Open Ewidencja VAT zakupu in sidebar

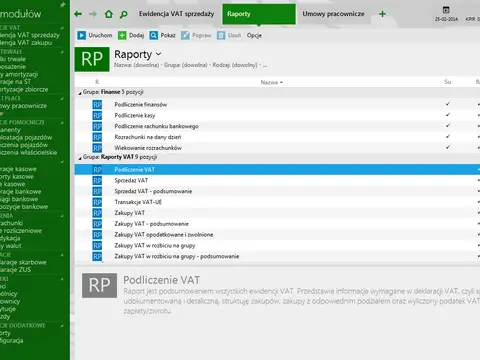pos(26,43)
